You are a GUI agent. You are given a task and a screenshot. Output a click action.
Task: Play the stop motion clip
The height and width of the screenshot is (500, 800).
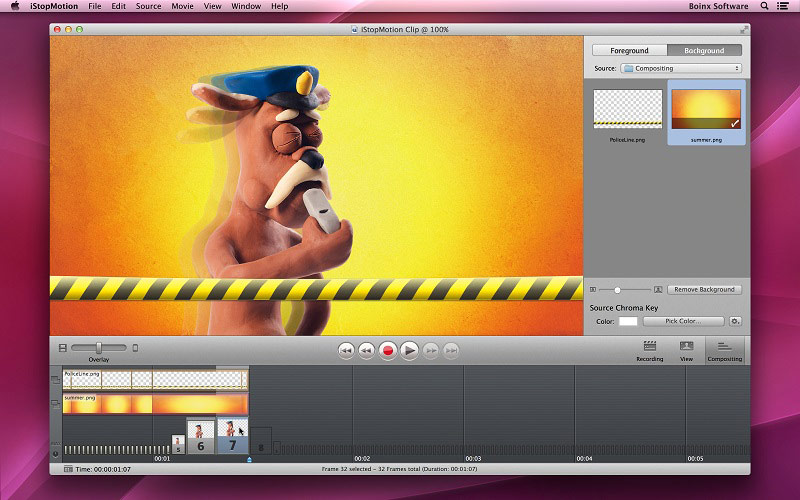point(409,351)
